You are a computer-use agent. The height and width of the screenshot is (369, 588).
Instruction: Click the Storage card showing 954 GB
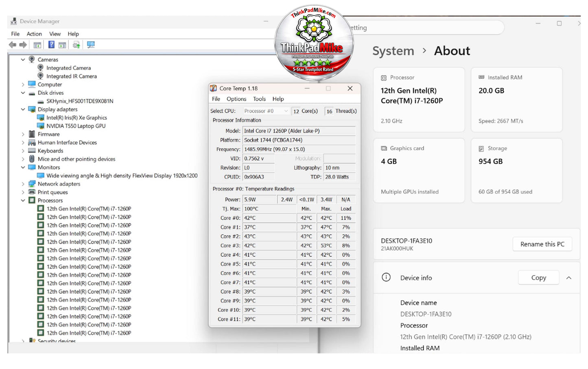click(517, 171)
